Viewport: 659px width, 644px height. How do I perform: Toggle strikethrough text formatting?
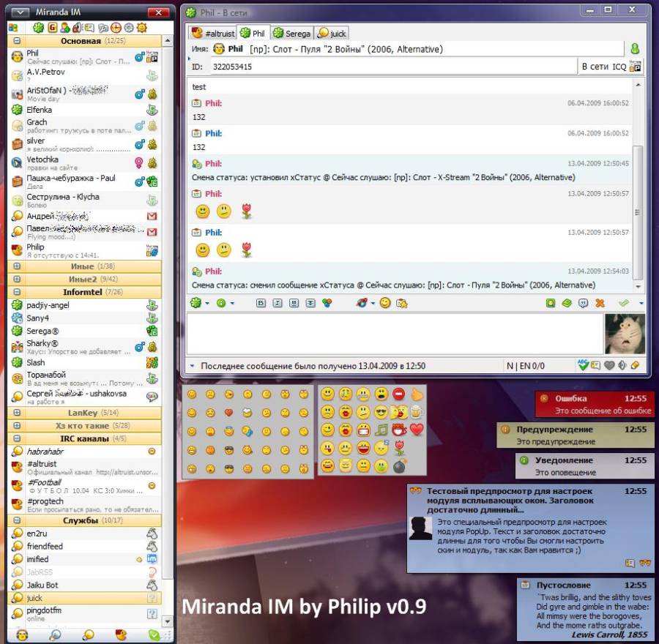click(x=310, y=303)
